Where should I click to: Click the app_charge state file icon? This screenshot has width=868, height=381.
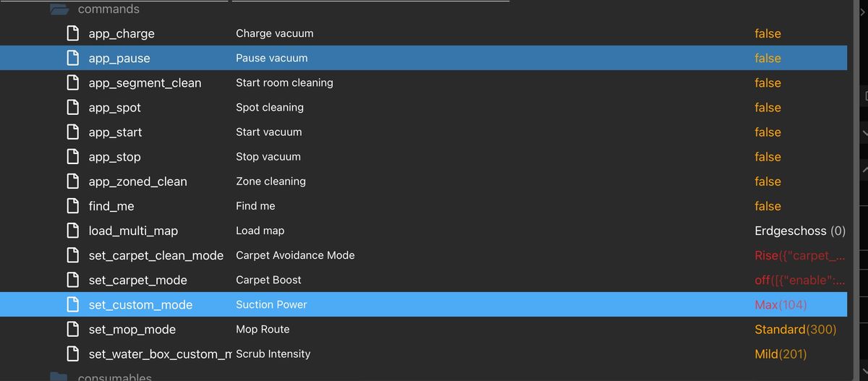pos(72,33)
